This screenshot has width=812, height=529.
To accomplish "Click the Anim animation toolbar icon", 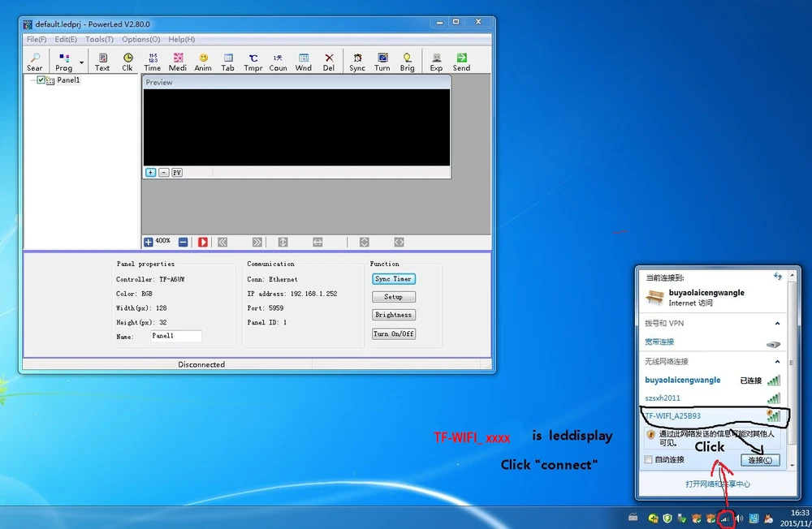I will click(203, 62).
